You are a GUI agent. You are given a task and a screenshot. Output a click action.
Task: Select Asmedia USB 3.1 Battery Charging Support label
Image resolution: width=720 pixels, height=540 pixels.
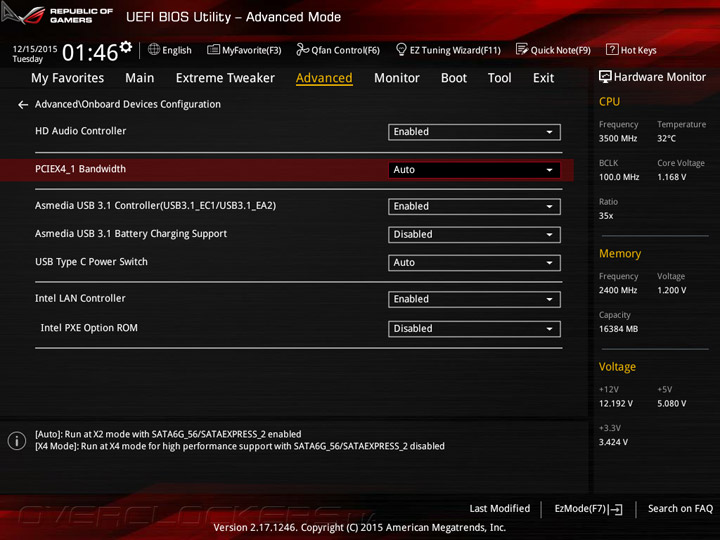point(131,234)
